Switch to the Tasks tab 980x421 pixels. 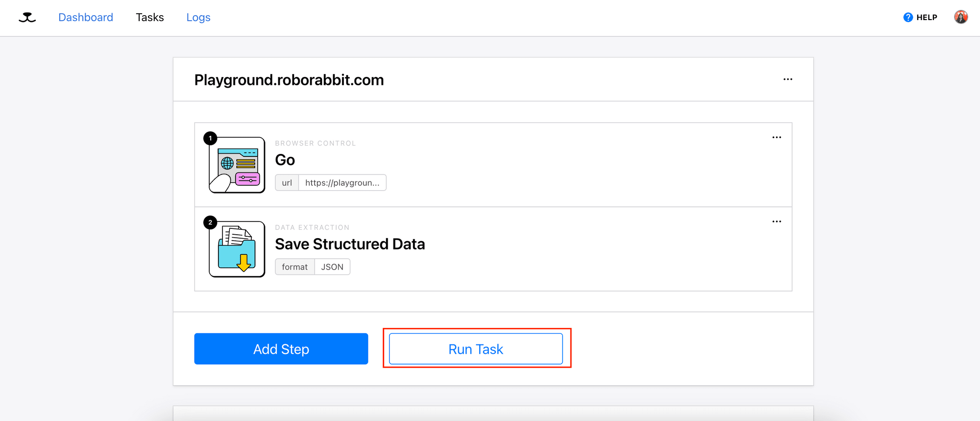[x=150, y=17]
